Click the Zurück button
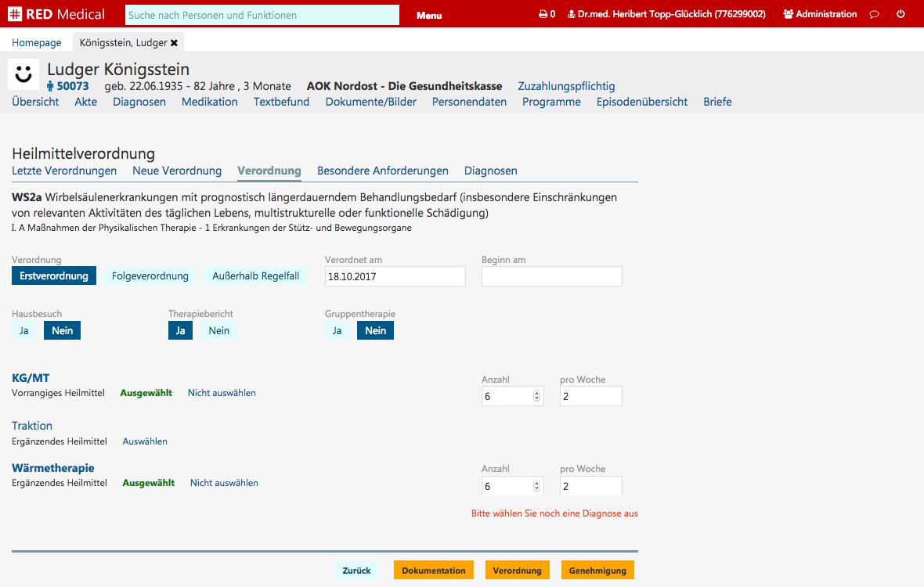Image resolution: width=924 pixels, height=587 pixels. [356, 571]
